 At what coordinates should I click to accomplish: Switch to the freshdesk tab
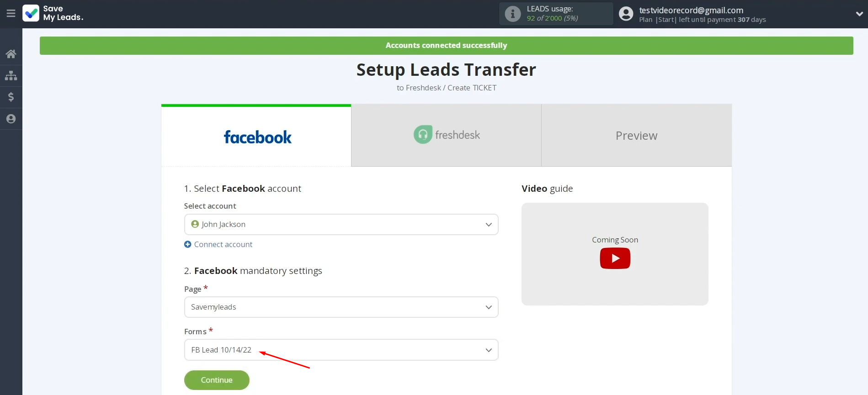(x=446, y=135)
